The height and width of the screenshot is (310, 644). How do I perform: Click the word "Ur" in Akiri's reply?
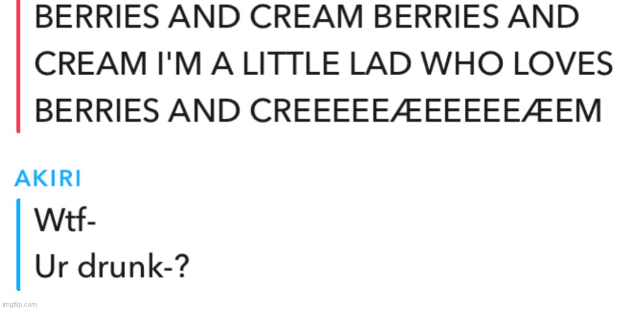[50, 269]
